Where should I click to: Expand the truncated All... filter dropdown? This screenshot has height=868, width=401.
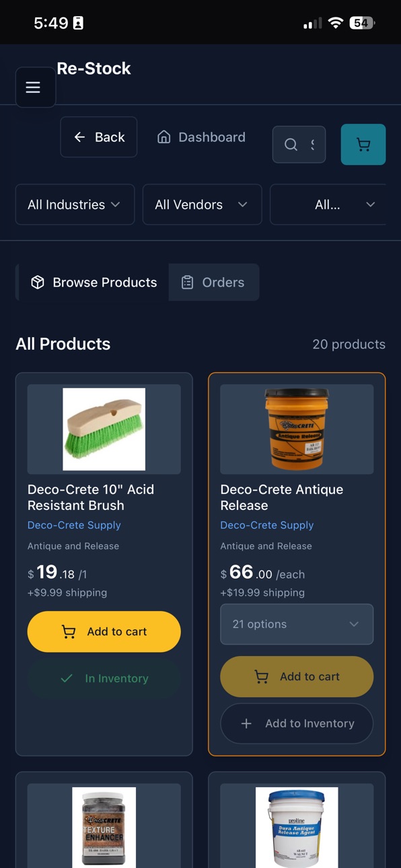tap(328, 205)
